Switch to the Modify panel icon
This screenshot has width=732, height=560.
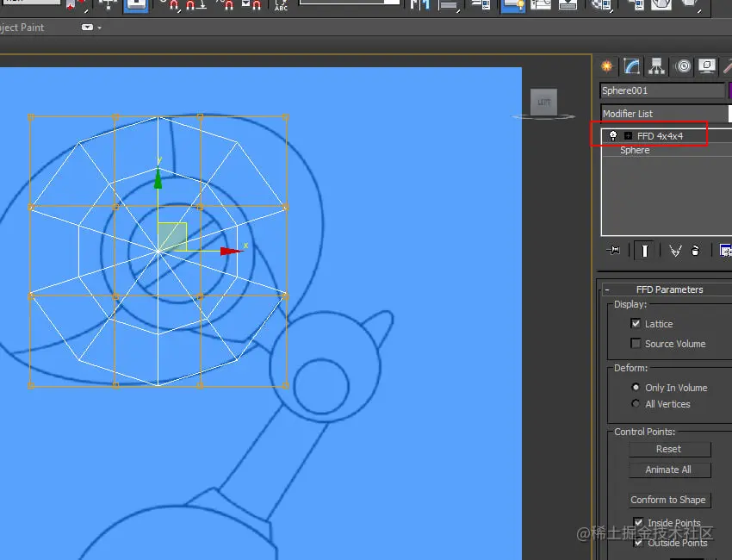631,66
